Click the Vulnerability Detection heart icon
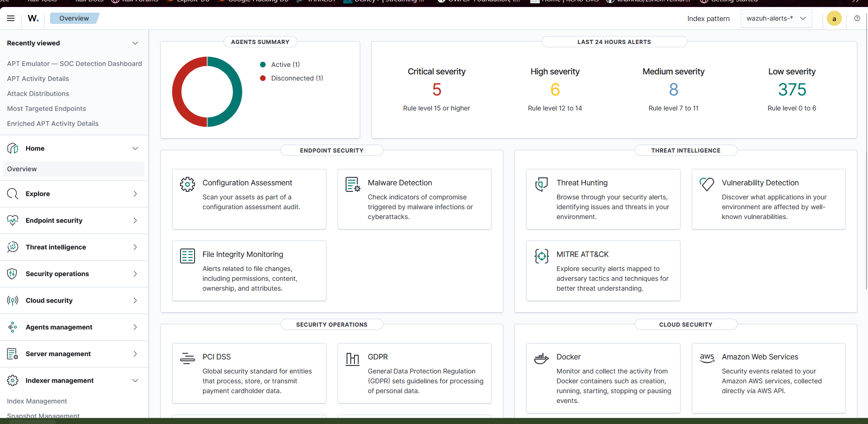 (x=707, y=184)
